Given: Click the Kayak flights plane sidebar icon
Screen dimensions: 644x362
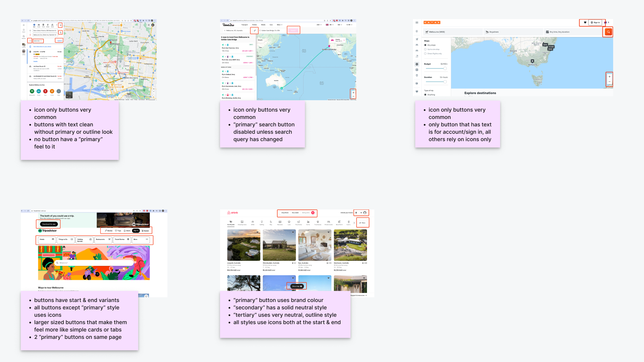Looking at the screenshot, I should (417, 39).
